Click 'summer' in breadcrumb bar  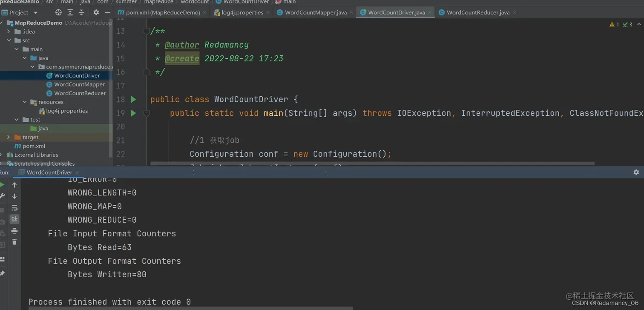126,2
